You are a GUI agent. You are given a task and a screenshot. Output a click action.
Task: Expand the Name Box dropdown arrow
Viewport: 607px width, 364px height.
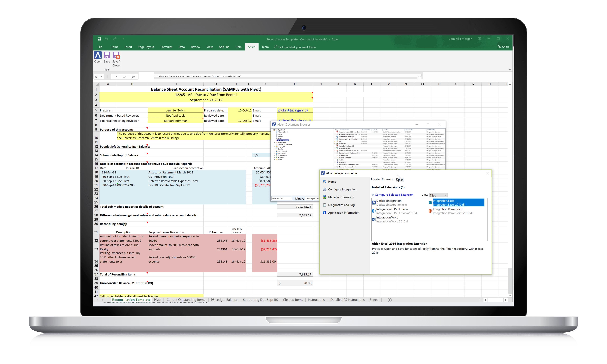101,77
